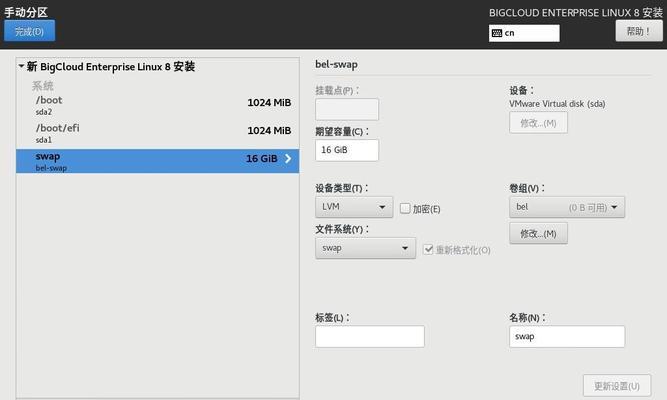667x400 pixels.
Task: Click the 更新设置(U) update settings button
Action: (617, 386)
